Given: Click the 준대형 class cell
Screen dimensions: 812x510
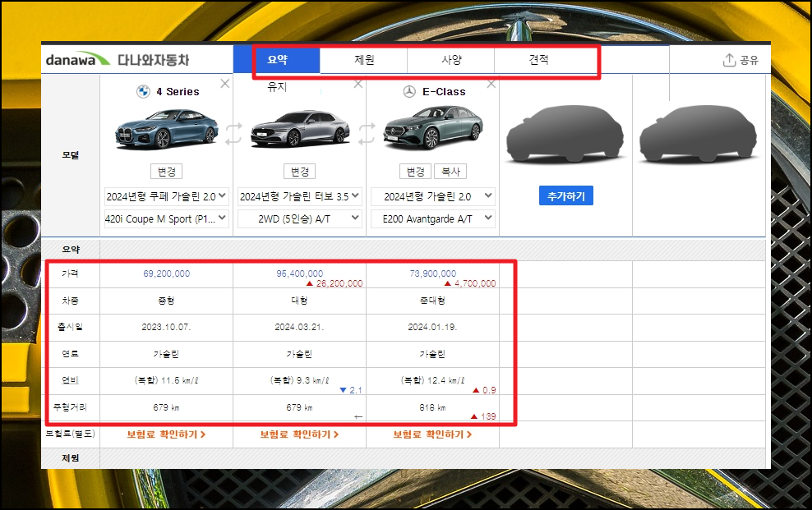Looking at the screenshot, I should (433, 301).
